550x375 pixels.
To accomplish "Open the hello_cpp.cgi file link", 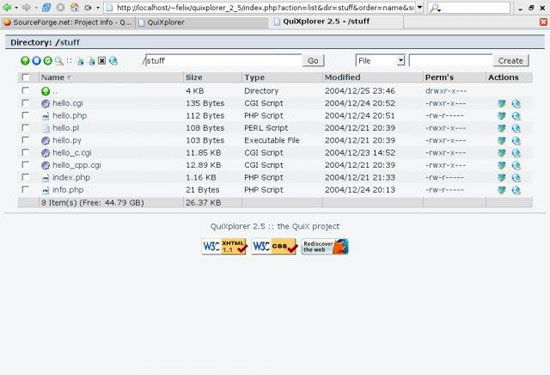I will 77,165.
